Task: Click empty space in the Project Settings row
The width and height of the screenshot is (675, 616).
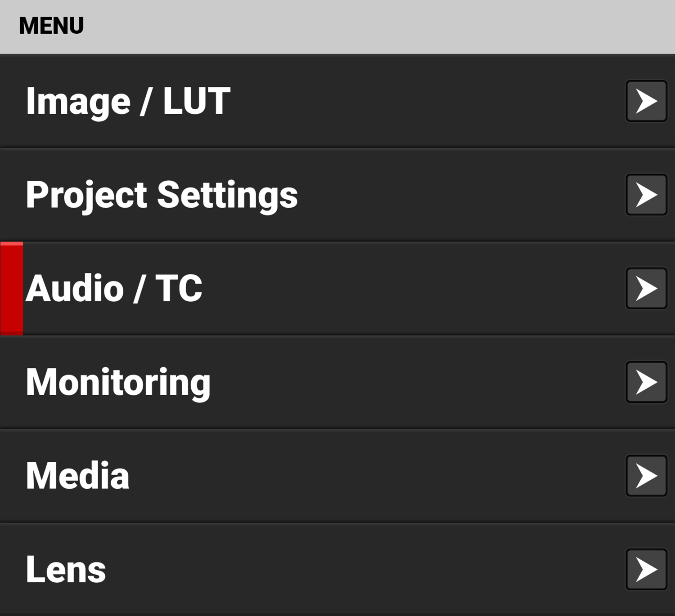Action: click(x=450, y=195)
